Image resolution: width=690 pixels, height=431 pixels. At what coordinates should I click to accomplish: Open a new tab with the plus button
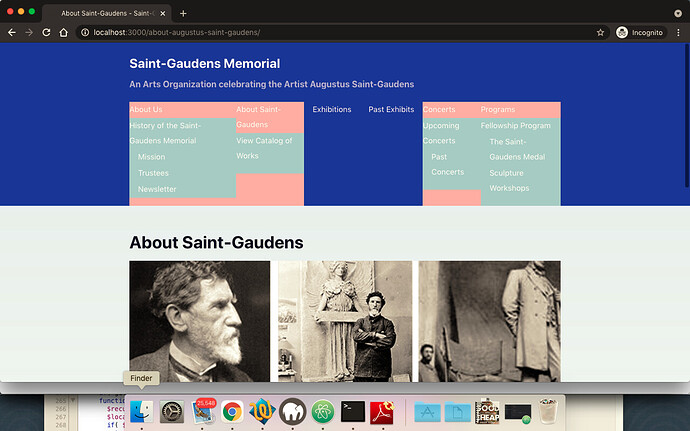click(x=183, y=13)
